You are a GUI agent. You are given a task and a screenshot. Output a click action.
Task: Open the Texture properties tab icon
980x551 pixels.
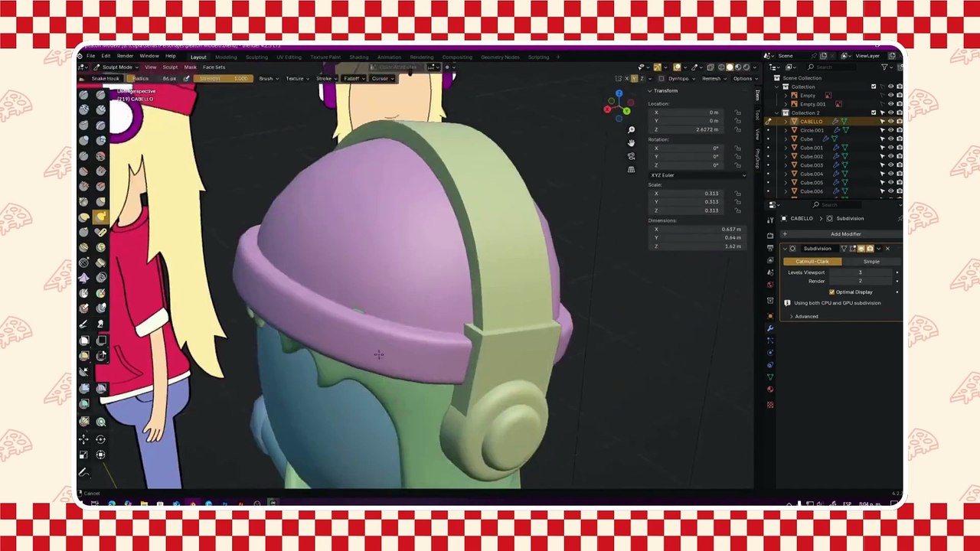point(770,404)
